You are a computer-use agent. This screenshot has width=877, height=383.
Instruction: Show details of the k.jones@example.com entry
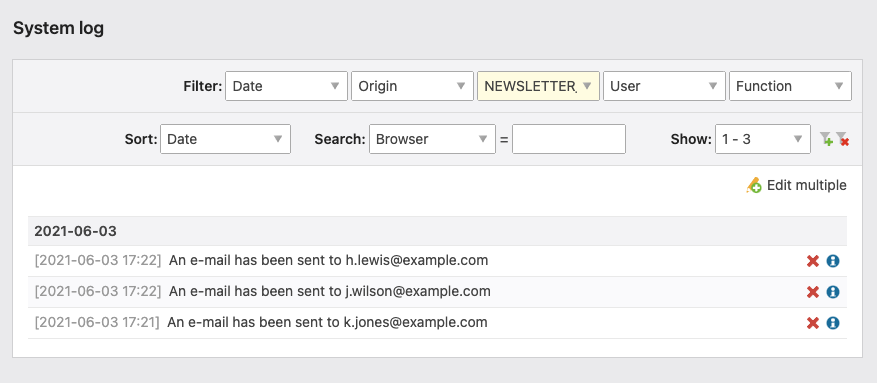[833, 323]
